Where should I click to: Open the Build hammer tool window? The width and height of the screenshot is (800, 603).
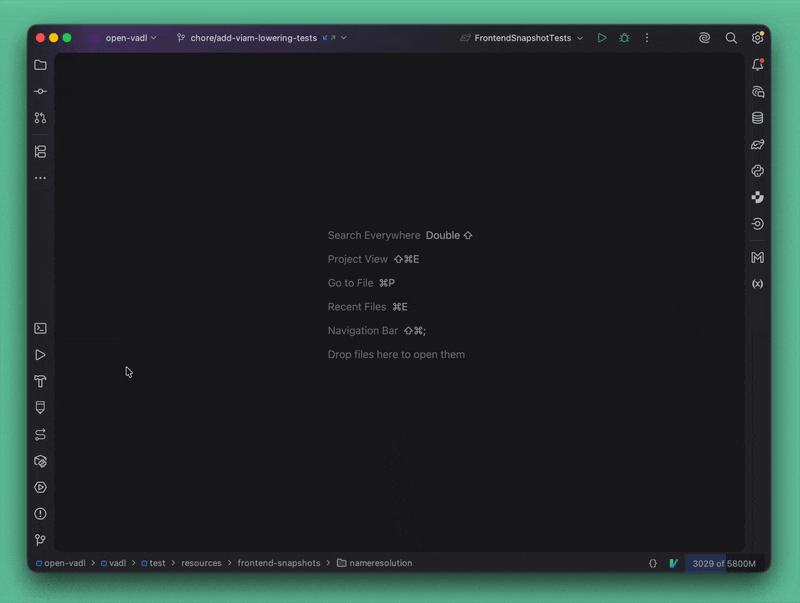pyautogui.click(x=40, y=381)
